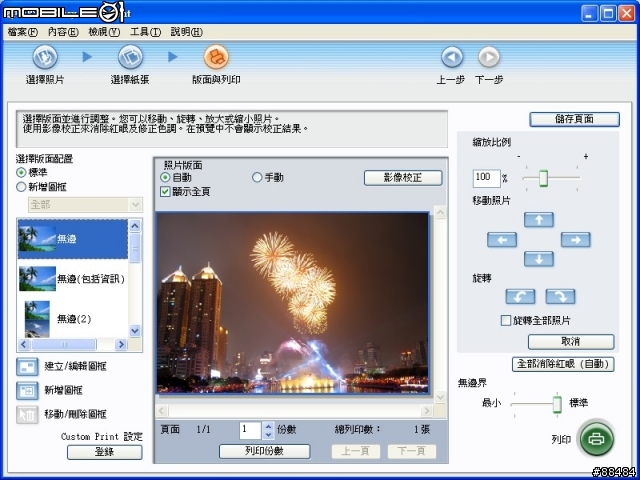Move photo up with the up arrow
The height and width of the screenshot is (480, 640).
pos(539,220)
